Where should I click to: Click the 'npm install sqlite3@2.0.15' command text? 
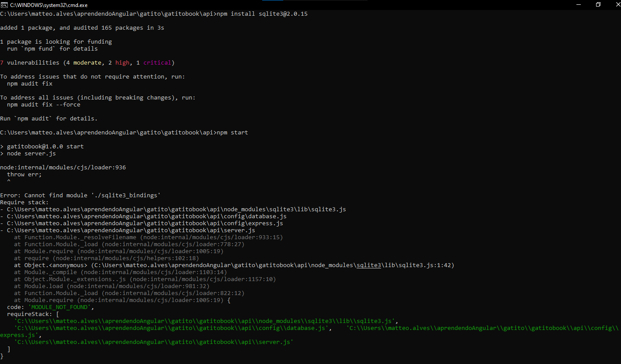point(262,14)
